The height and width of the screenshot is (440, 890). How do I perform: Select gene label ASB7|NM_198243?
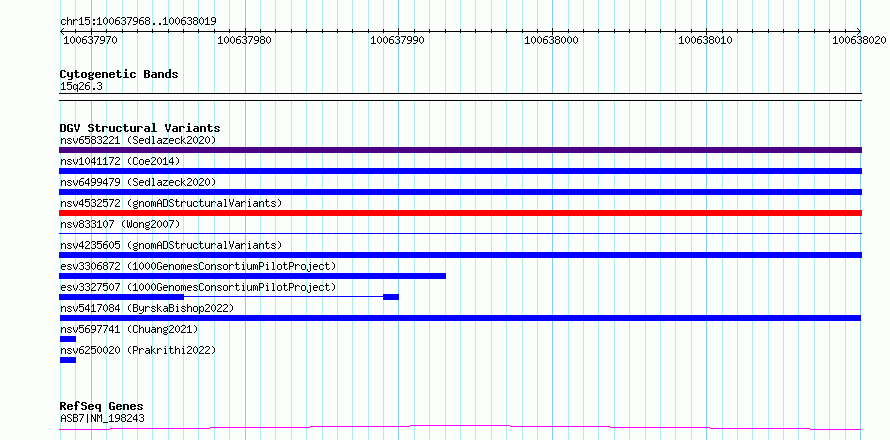[102, 419]
